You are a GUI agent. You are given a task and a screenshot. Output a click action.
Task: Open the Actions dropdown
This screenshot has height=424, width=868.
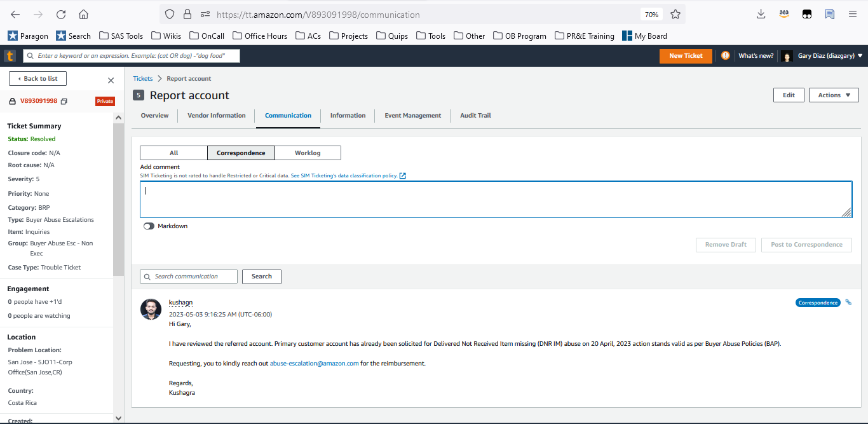[834, 95]
